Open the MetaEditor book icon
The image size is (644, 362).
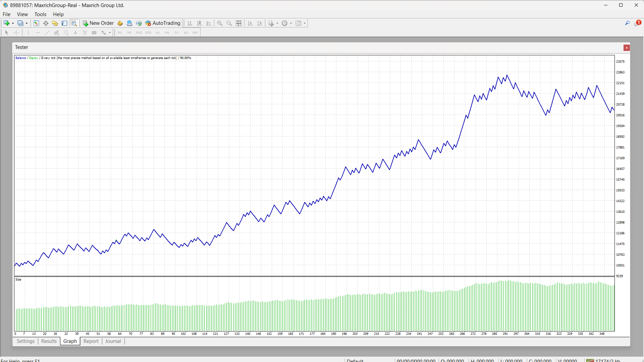coord(120,23)
